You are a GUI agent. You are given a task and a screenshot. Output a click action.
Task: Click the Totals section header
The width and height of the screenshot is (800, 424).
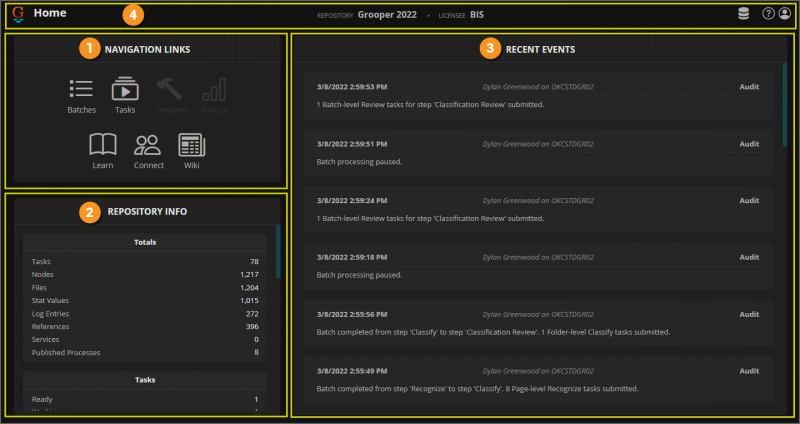coord(145,242)
